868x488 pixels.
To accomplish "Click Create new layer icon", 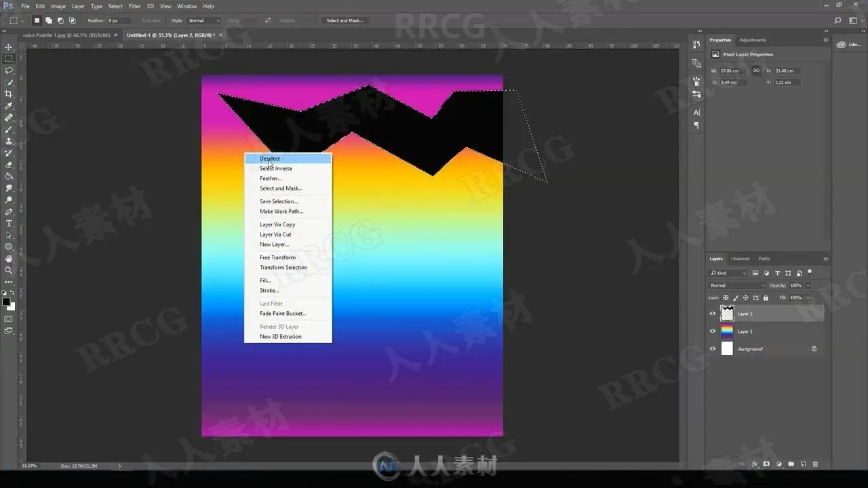I will tap(803, 464).
